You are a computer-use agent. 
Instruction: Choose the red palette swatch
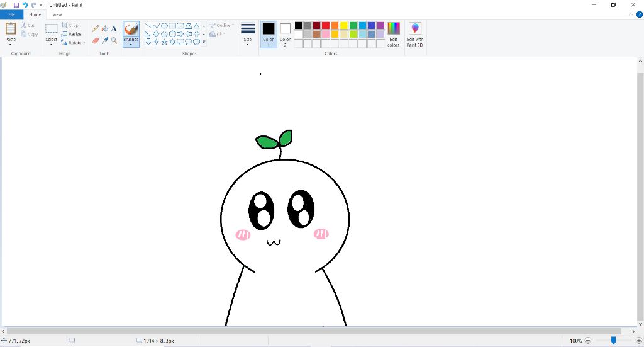pos(326,25)
